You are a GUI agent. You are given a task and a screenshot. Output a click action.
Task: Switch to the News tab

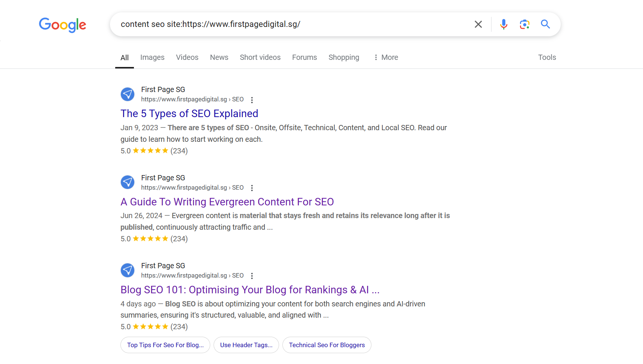(219, 57)
